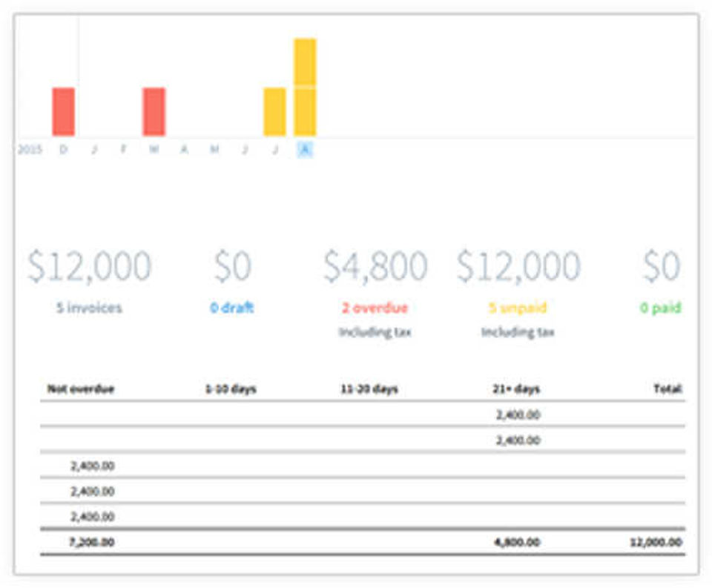Click the red March bar in chart
Viewport: 712px width, 588px height.
pos(154,112)
